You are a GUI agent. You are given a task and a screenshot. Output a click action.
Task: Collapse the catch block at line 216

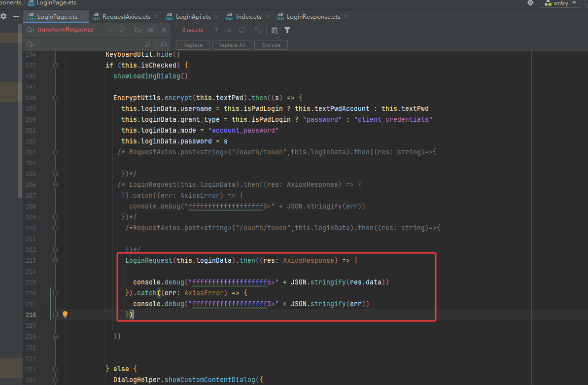55,293
